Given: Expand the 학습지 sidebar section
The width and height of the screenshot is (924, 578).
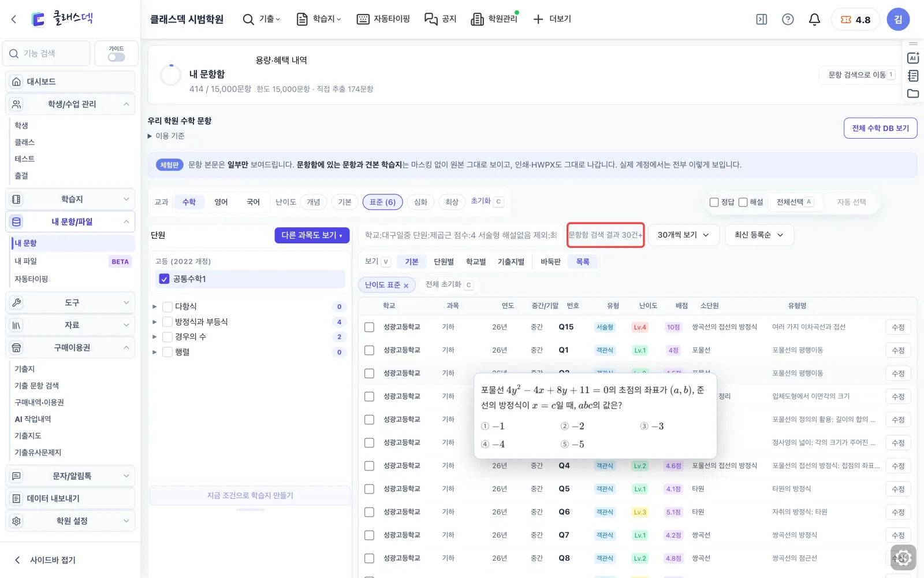Looking at the screenshot, I should pos(70,199).
